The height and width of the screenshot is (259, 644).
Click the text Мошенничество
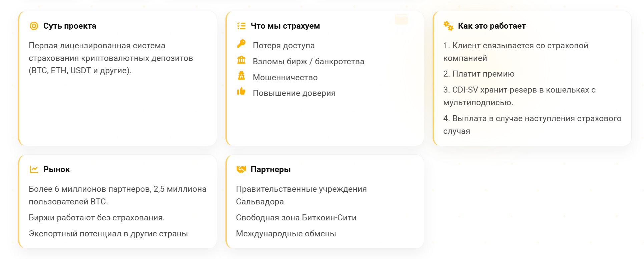pos(285,78)
